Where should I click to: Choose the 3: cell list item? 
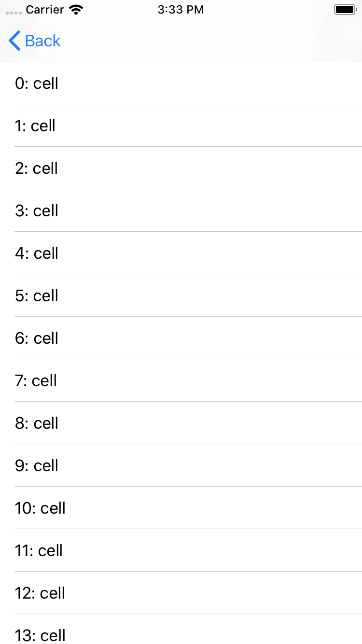[181, 210]
